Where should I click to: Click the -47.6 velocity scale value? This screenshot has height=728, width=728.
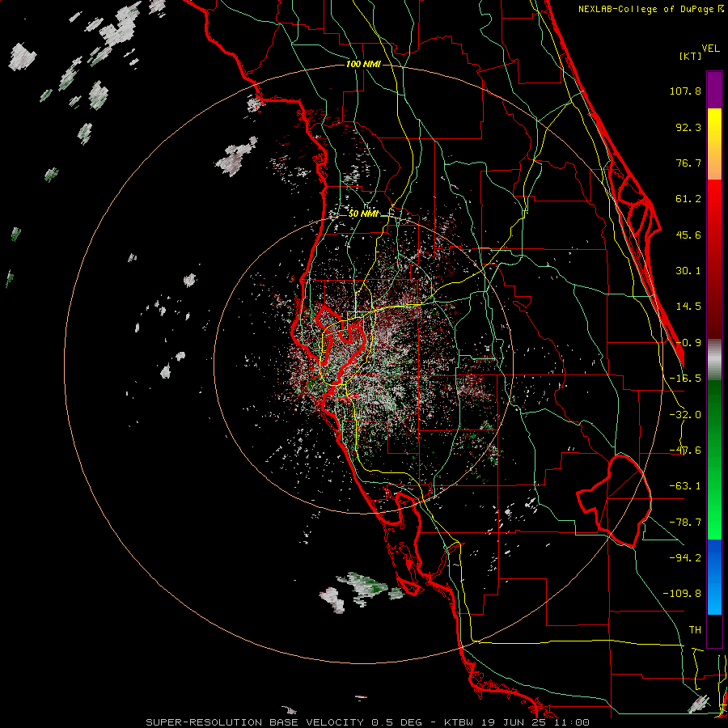click(x=685, y=451)
